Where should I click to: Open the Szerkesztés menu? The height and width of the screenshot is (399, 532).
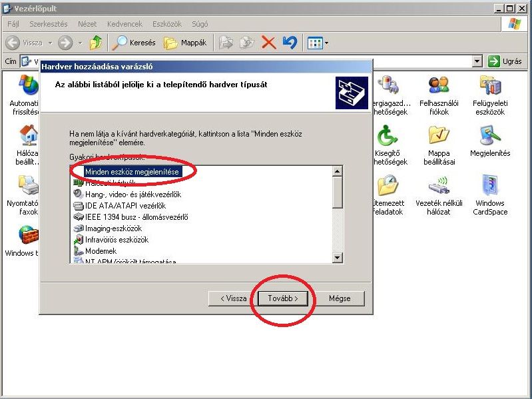[48, 24]
